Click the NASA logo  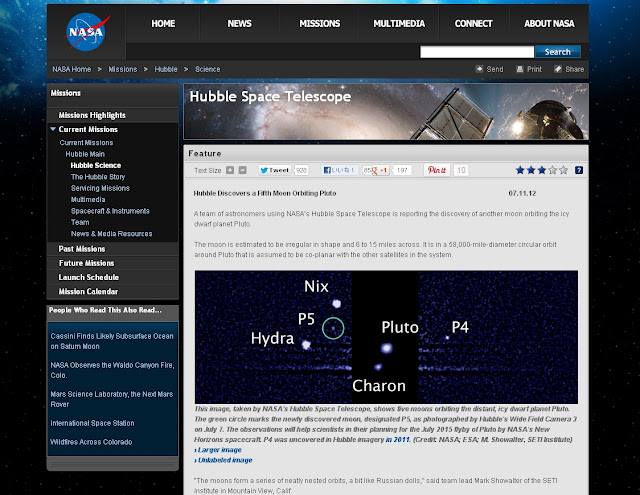coord(87,32)
